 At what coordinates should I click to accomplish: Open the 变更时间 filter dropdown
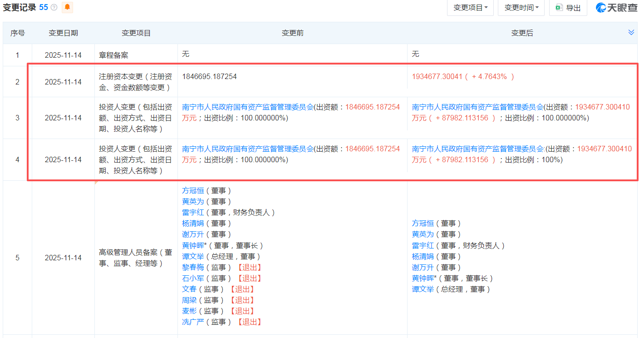click(x=521, y=8)
